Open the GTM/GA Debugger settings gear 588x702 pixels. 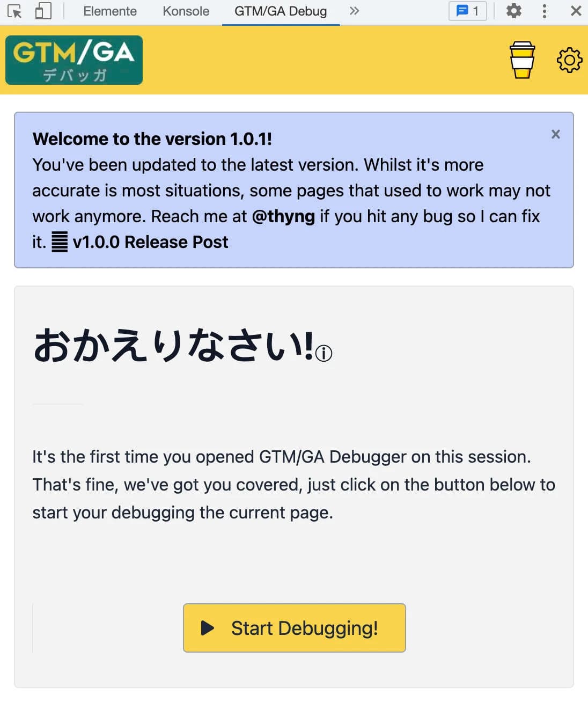coord(569,60)
